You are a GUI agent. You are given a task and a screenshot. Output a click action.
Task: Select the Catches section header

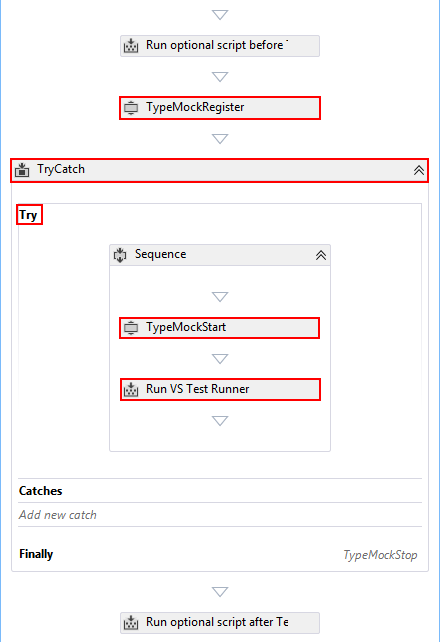click(41, 491)
